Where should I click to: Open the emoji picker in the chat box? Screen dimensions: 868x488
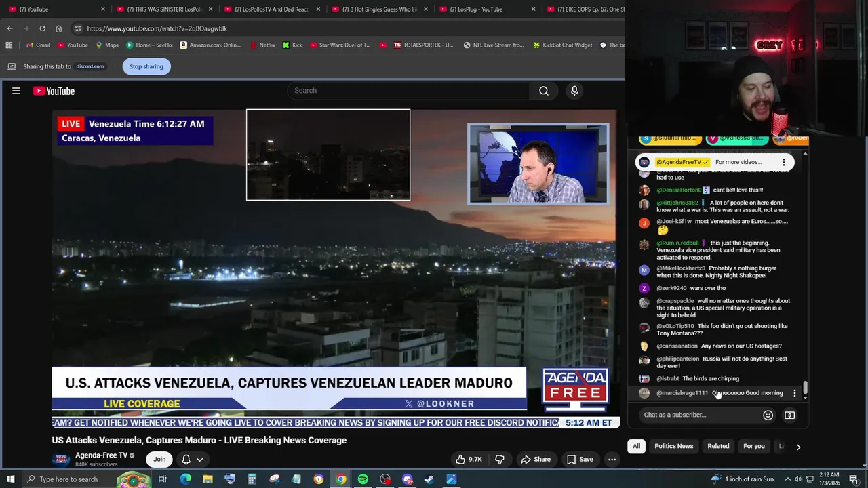[x=768, y=415]
